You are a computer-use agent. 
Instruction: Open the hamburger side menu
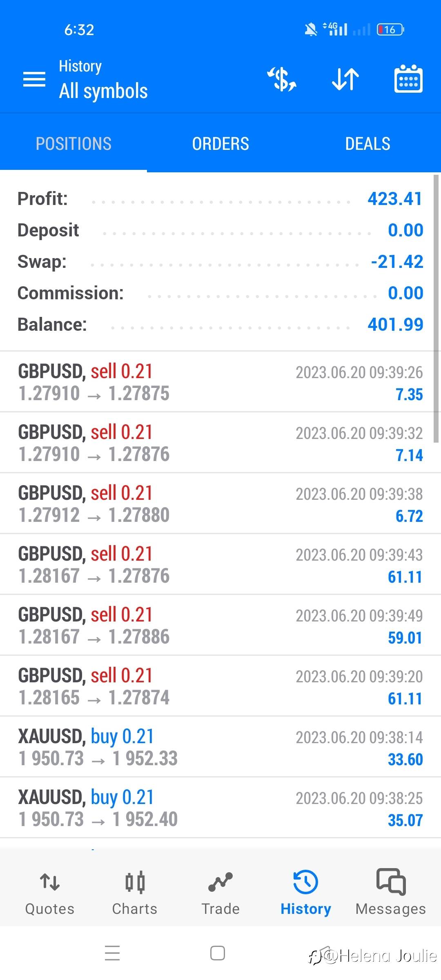click(34, 79)
